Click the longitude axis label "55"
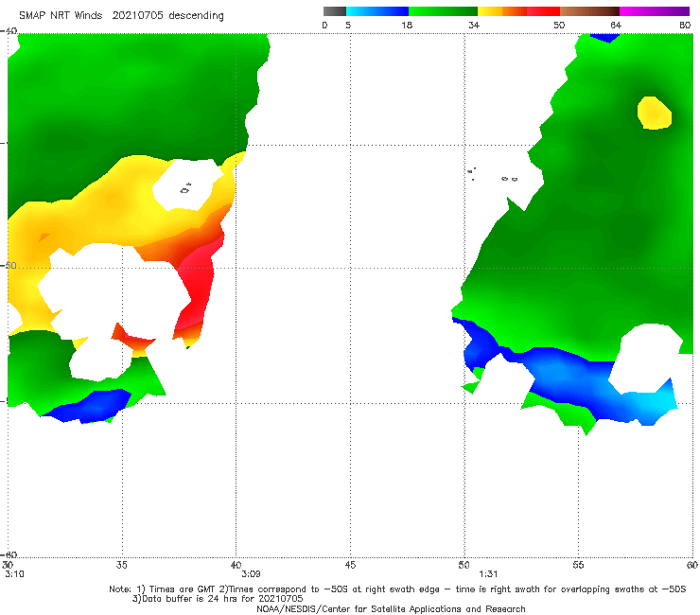This screenshot has width=700, height=615. coord(578,565)
